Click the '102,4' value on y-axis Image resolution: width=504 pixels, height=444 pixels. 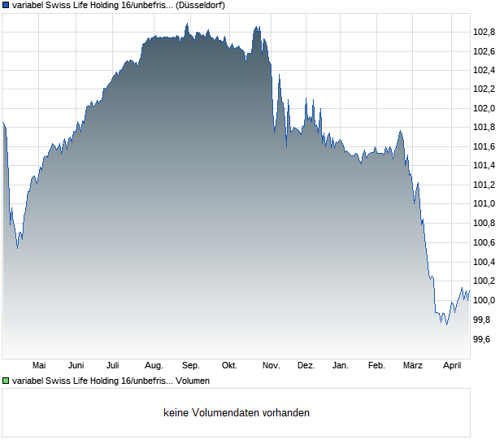click(484, 71)
